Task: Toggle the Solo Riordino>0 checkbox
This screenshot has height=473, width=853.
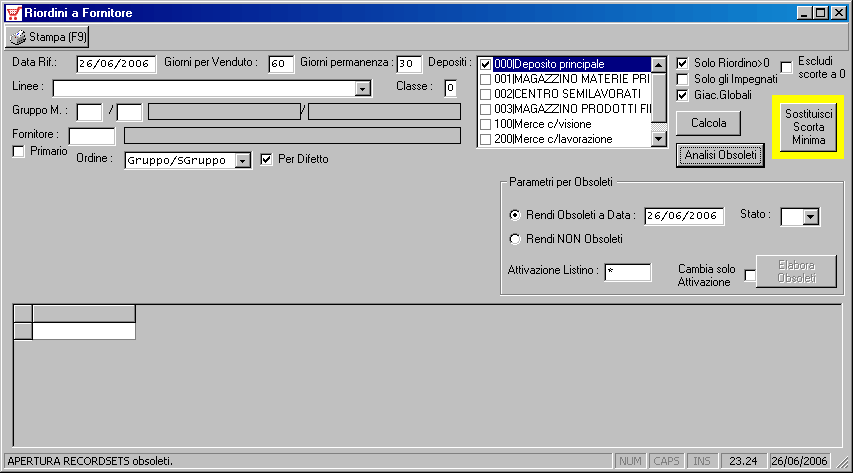Action: (683, 62)
